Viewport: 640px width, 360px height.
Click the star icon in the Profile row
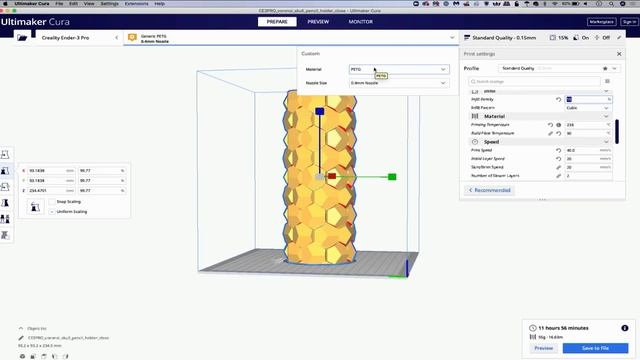click(605, 68)
